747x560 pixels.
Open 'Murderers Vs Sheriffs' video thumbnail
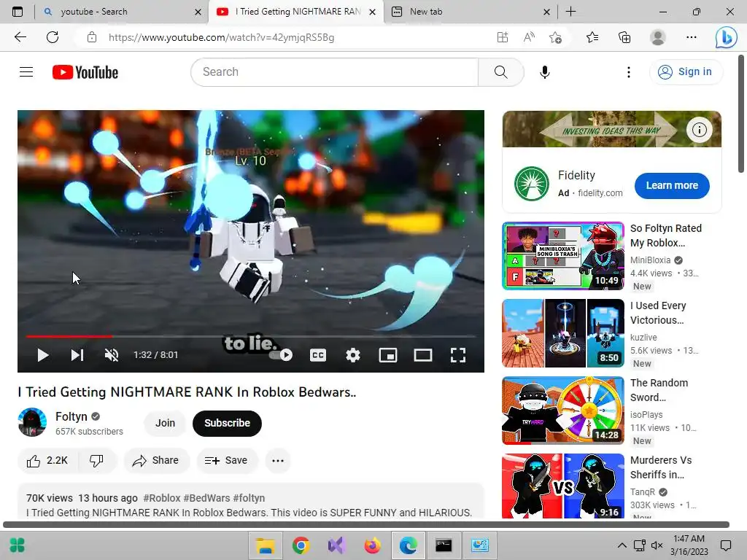[x=563, y=486]
